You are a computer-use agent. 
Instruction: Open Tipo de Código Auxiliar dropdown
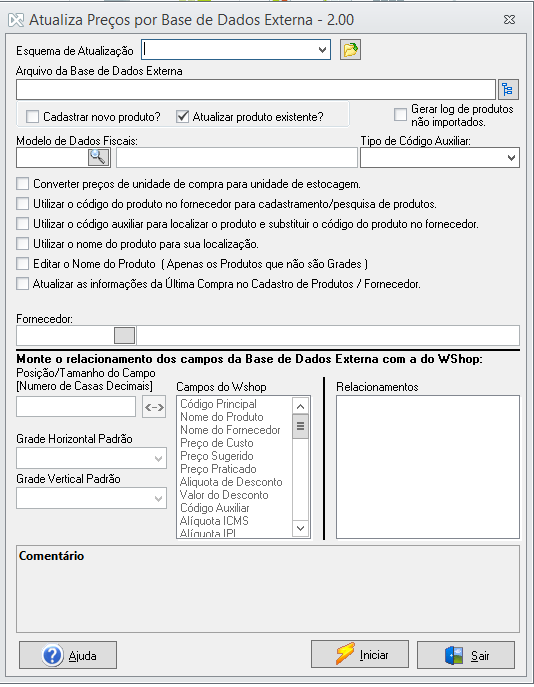pos(511,158)
